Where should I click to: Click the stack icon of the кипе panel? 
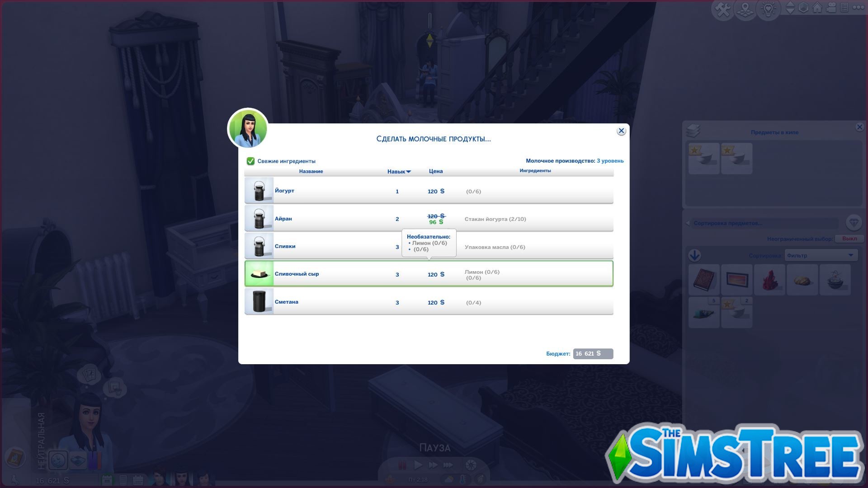pyautogui.click(x=693, y=131)
